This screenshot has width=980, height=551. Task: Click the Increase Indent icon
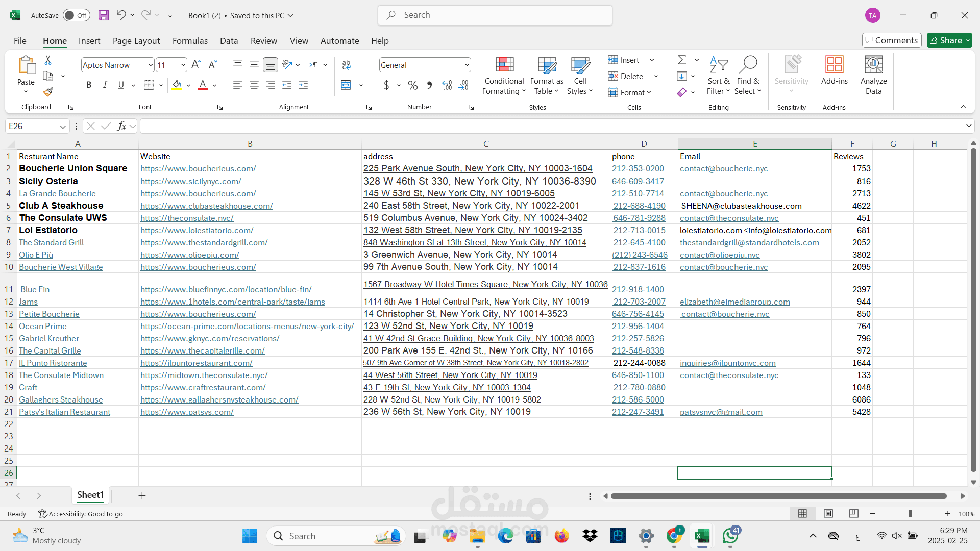tap(303, 85)
